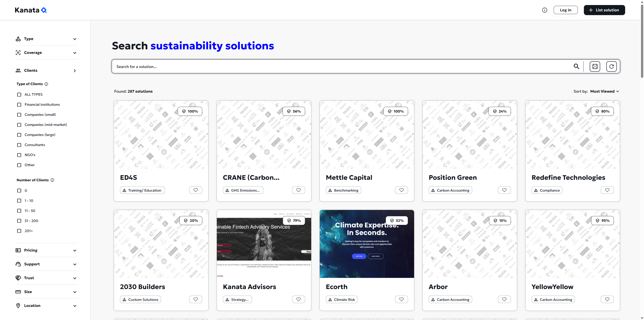Click the search magnifier icon
Image resolution: width=644 pixels, height=320 pixels.
pyautogui.click(x=576, y=66)
